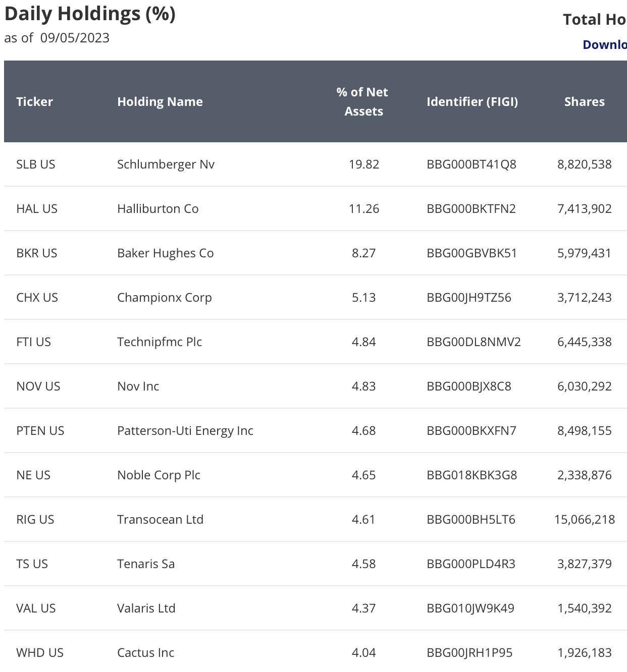Sort by Holding Name column header

[x=160, y=101]
